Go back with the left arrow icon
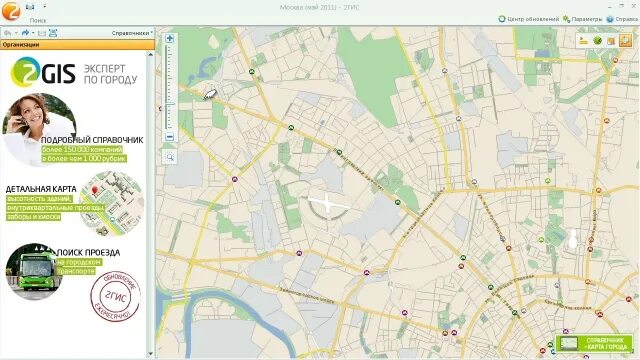 7,33
